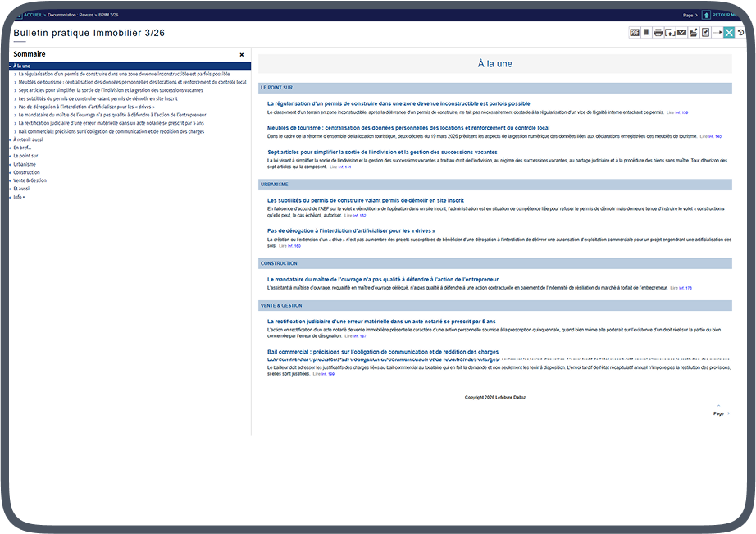Expand 'Urbanisme' in the Sommaire tree
Image resolution: width=756 pixels, height=534 pixels.
point(11,165)
